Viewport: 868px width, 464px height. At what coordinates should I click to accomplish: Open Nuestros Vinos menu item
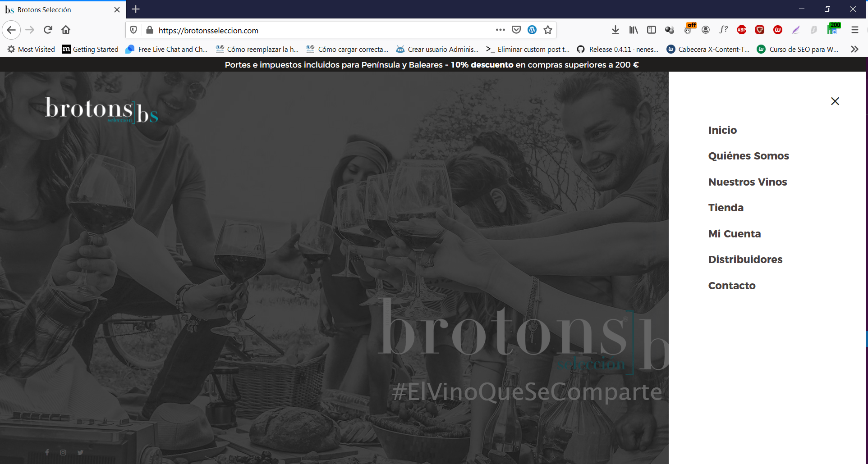click(748, 182)
